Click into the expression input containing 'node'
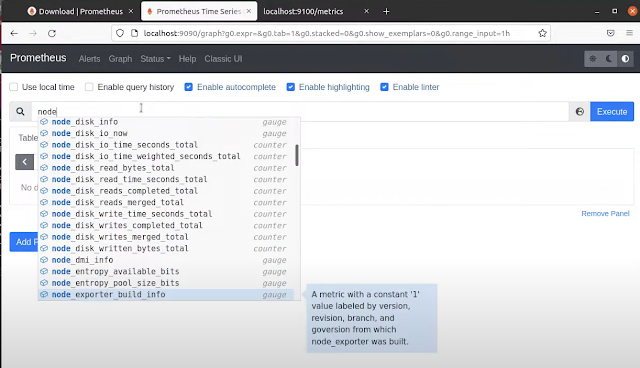 [300, 111]
